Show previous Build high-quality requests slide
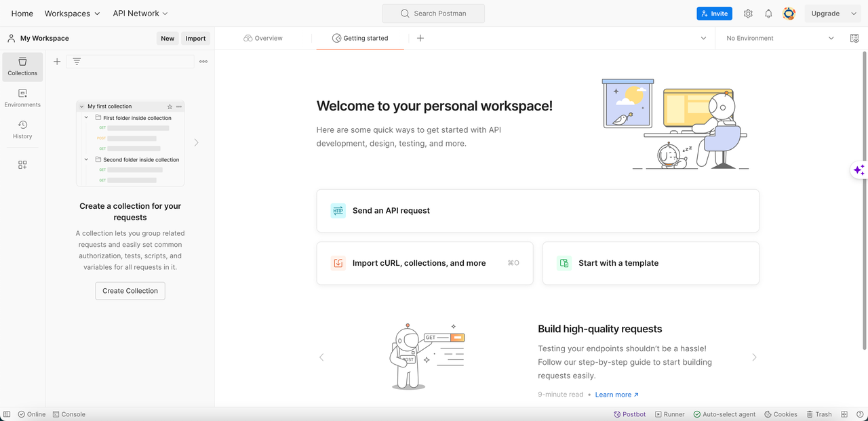Image resolution: width=868 pixels, height=421 pixels. pos(321,357)
